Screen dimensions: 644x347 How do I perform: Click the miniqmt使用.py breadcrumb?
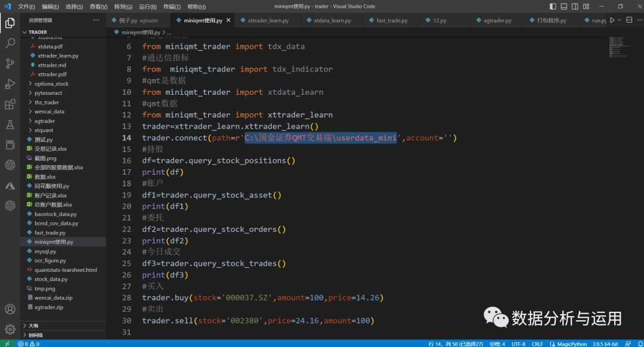[x=140, y=32]
